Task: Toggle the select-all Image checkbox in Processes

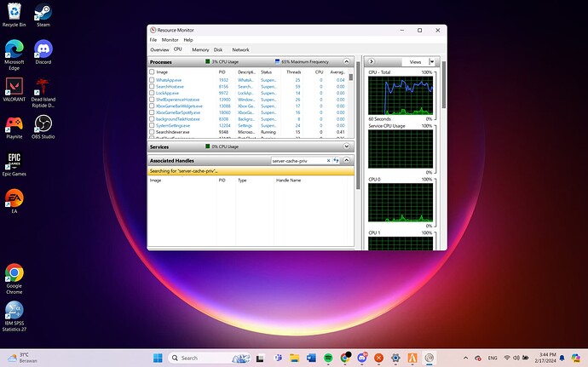Action: [152, 72]
